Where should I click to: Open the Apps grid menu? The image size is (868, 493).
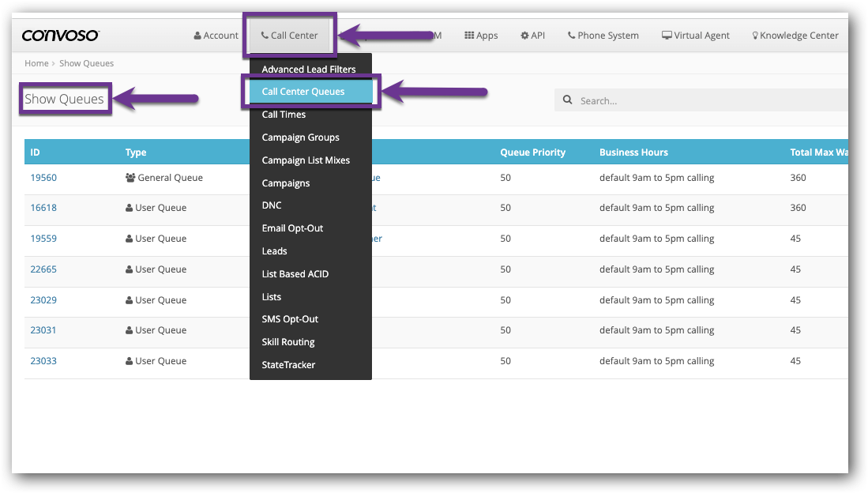click(481, 36)
